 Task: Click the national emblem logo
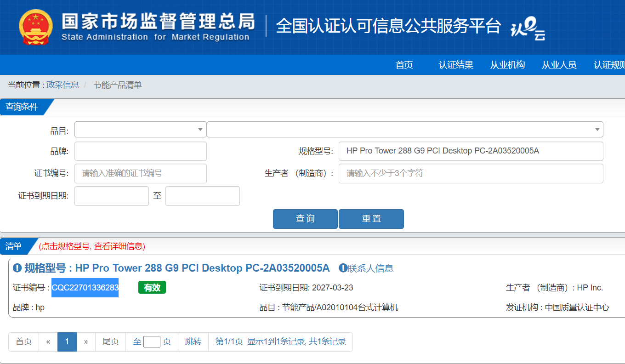point(36,27)
